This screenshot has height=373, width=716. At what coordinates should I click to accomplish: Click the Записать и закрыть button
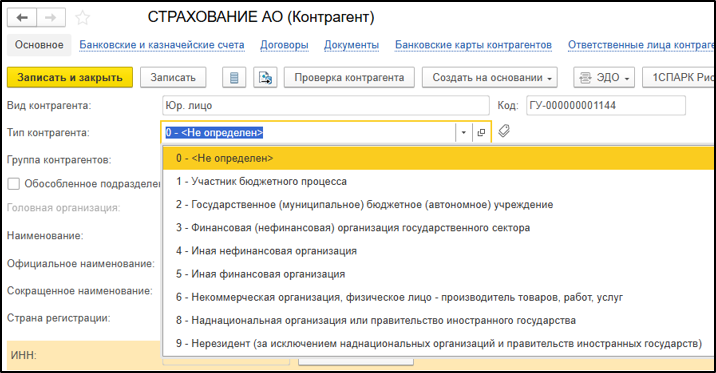coord(70,78)
